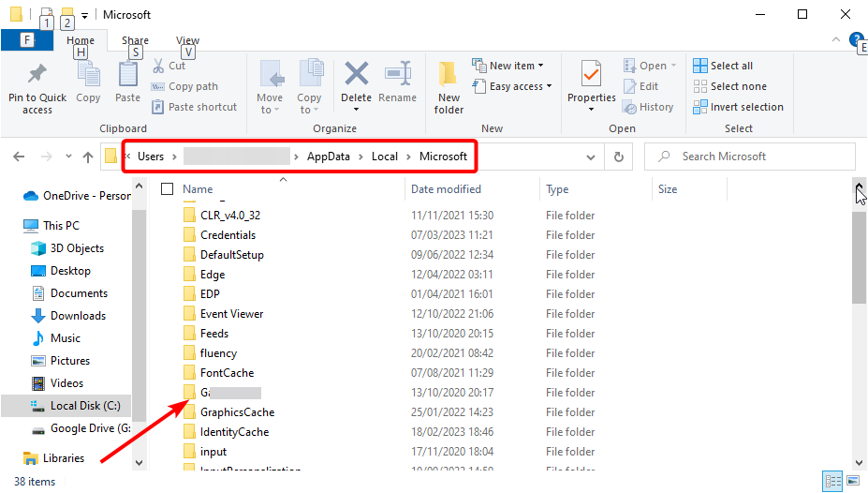Click the file list scroll down arrow

click(x=859, y=463)
